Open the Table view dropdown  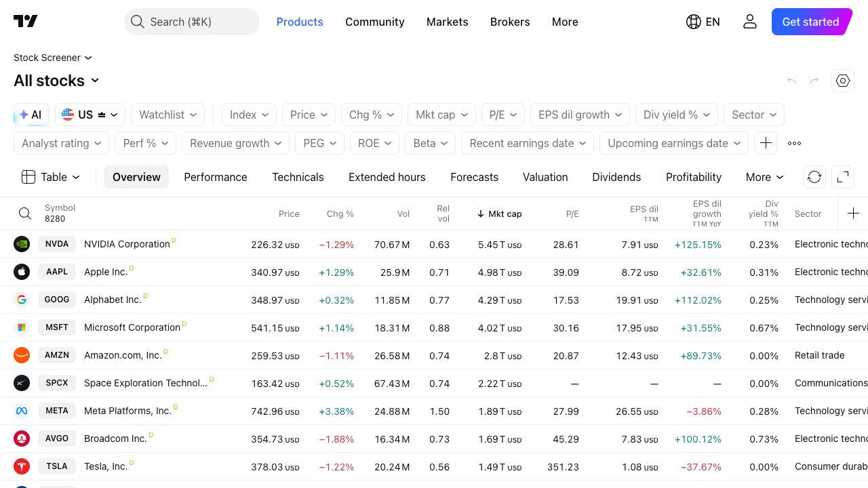(x=51, y=177)
